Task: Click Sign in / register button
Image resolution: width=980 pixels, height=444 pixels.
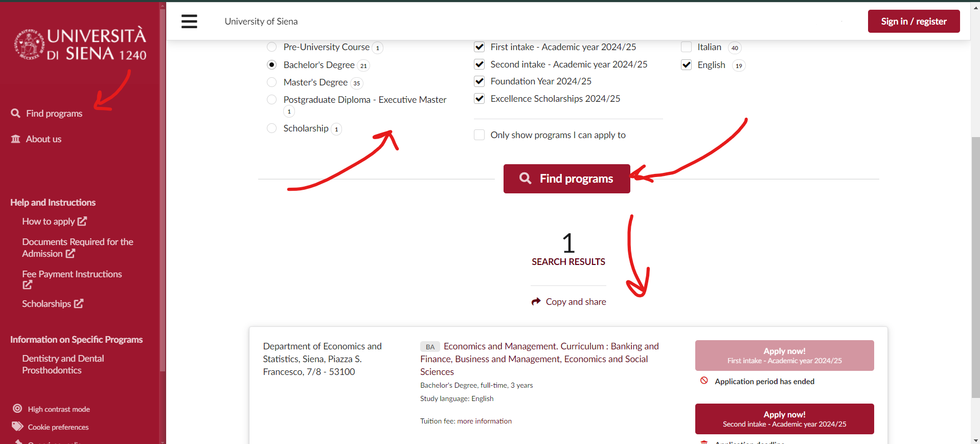Action: [x=914, y=21]
